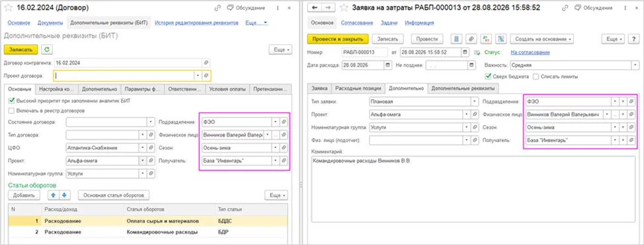644x245 pixels.
Task: Copy link icon in Договор window header
Action: coord(218,8)
